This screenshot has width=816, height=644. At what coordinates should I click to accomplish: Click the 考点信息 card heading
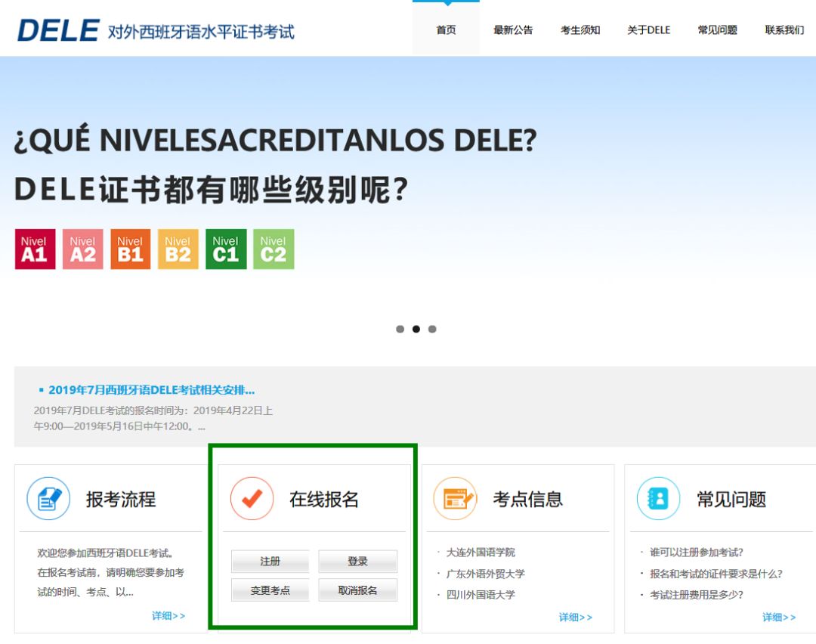[x=527, y=500]
